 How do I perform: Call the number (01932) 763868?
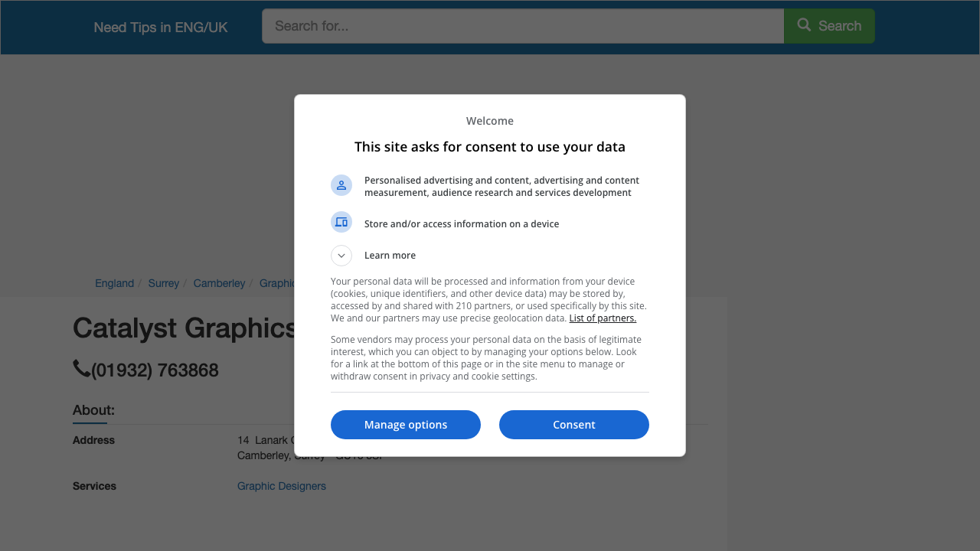(x=155, y=370)
